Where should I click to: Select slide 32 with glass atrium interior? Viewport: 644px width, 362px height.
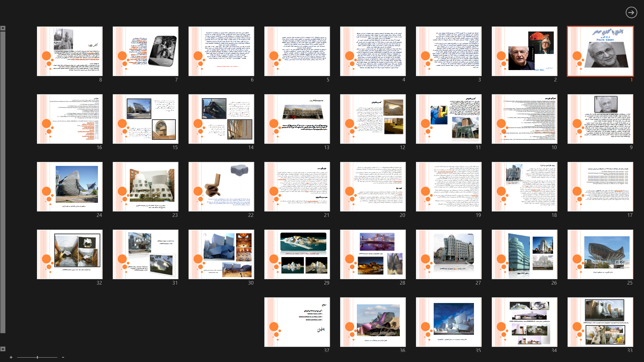tap(69, 254)
